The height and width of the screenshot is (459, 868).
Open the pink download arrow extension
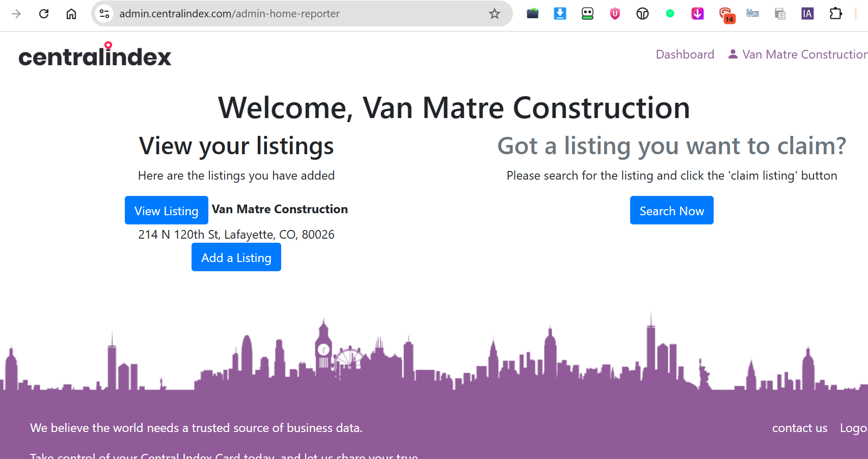coord(697,14)
